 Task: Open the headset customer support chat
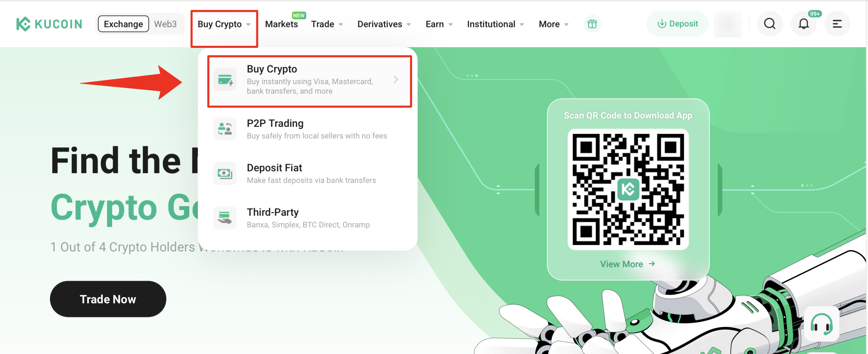click(821, 324)
